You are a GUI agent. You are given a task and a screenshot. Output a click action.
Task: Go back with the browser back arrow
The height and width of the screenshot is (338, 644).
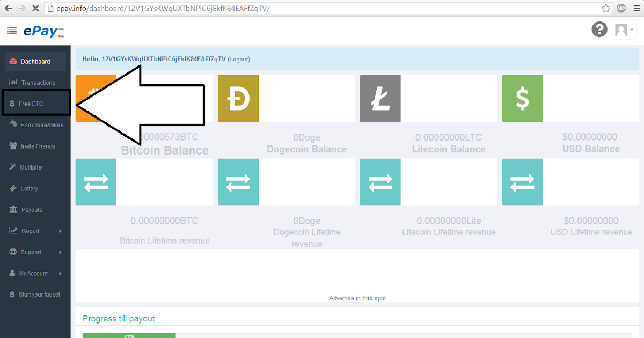[x=8, y=9]
